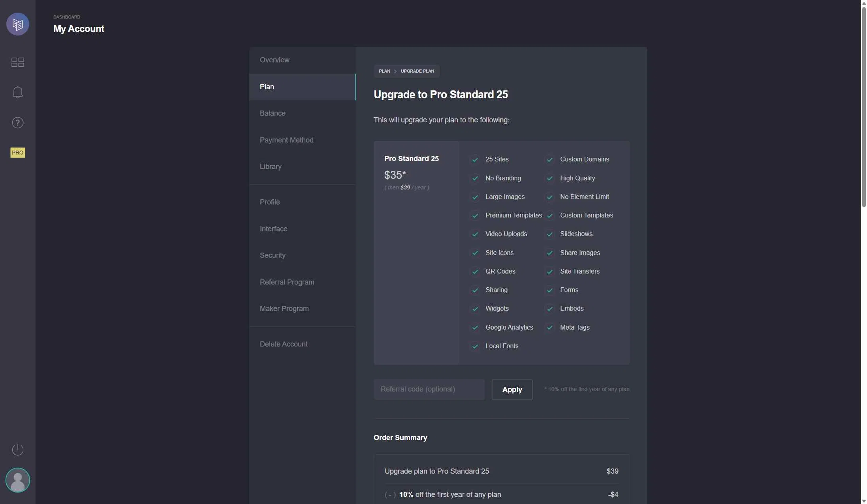The width and height of the screenshot is (867, 504).
Task: Visit the Maker Program page
Action: click(x=284, y=308)
